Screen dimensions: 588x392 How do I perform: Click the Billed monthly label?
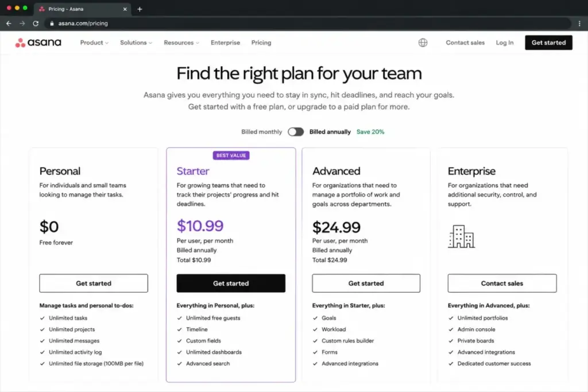click(x=261, y=131)
